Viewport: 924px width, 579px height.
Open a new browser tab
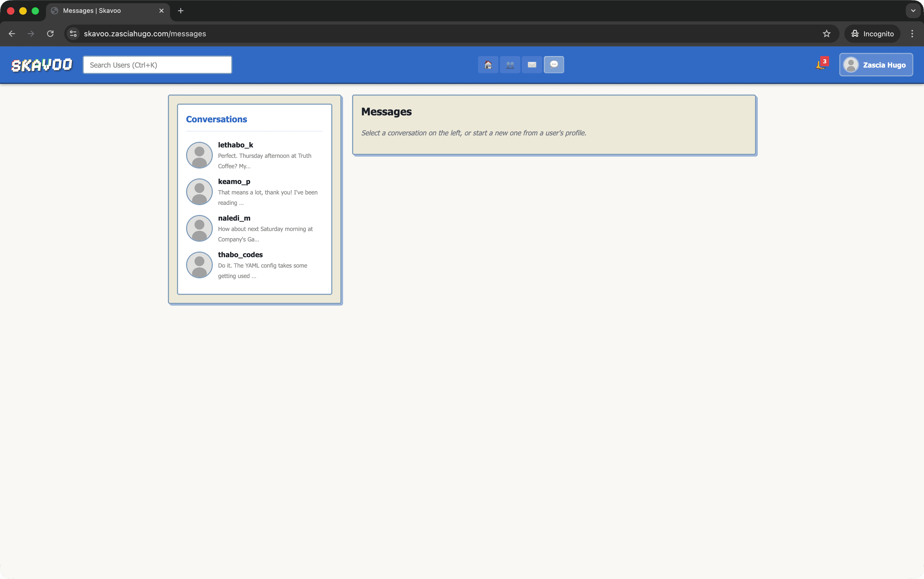(181, 11)
